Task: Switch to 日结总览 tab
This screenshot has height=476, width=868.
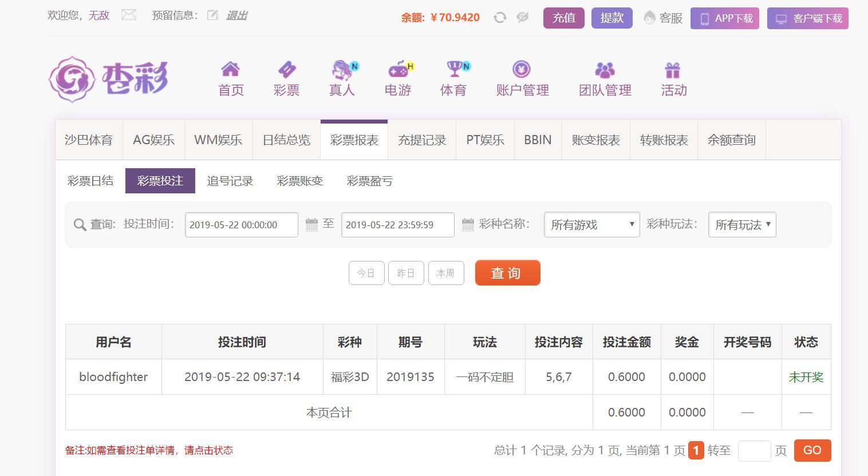Action: coord(286,140)
